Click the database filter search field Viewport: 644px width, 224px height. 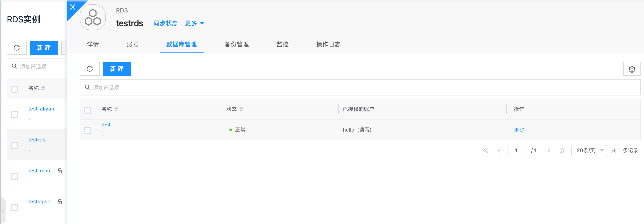click(x=360, y=87)
